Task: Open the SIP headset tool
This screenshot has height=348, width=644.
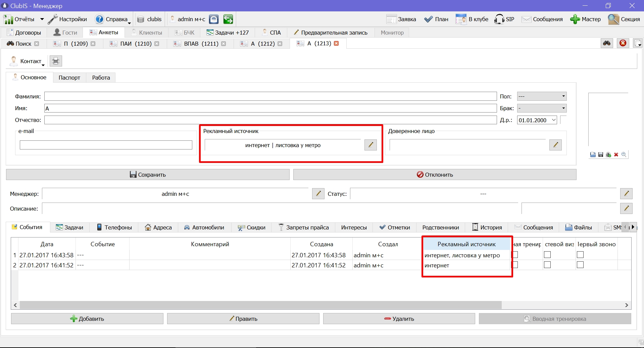Action: (x=504, y=19)
